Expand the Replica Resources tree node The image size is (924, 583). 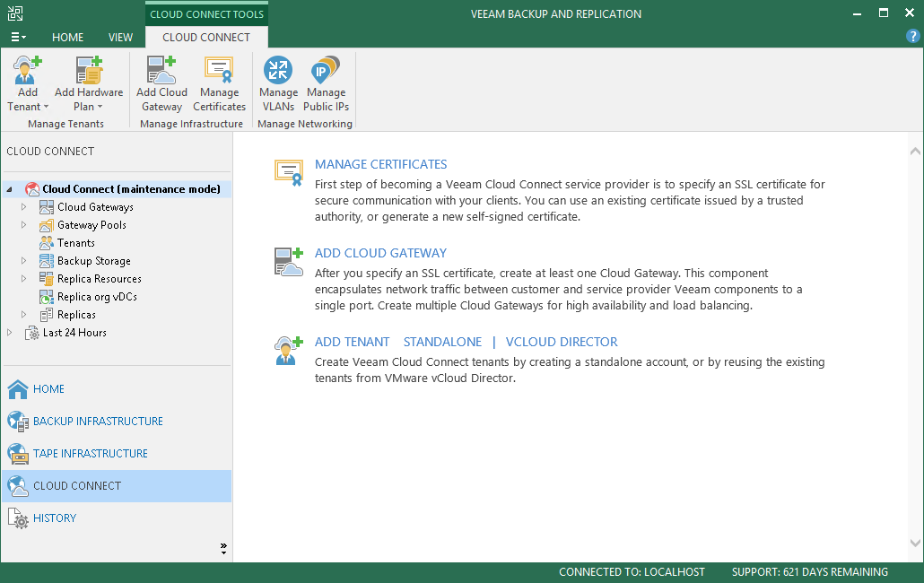[23, 279]
